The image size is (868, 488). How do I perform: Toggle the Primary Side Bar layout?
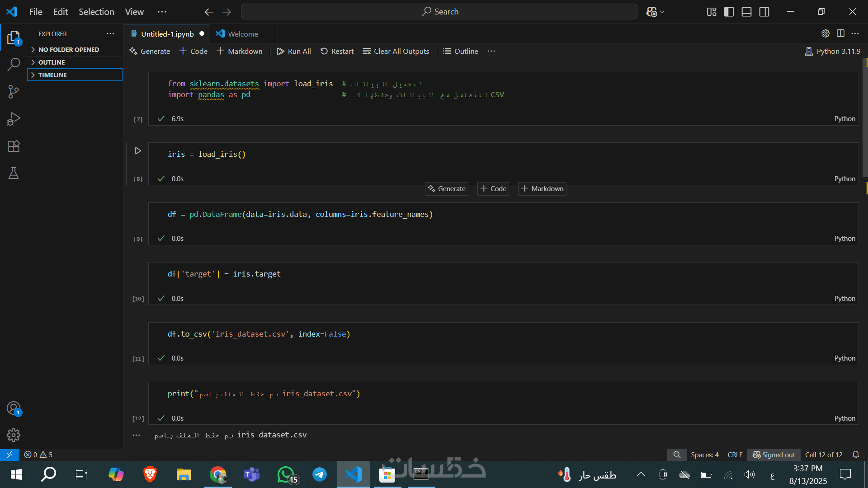[729, 12]
